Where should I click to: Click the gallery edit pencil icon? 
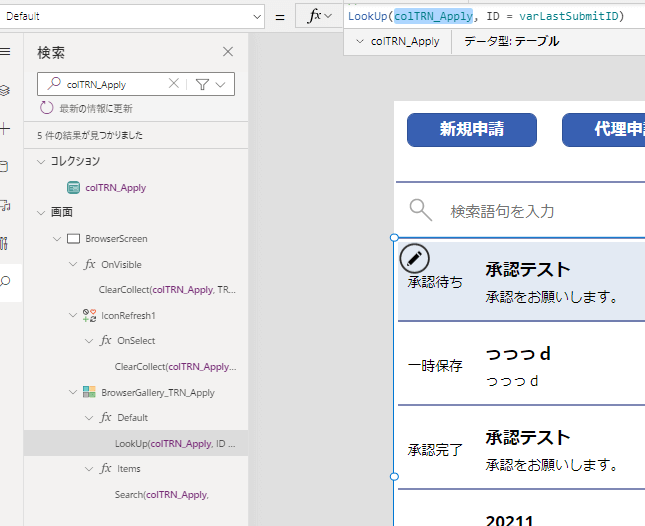click(414, 258)
